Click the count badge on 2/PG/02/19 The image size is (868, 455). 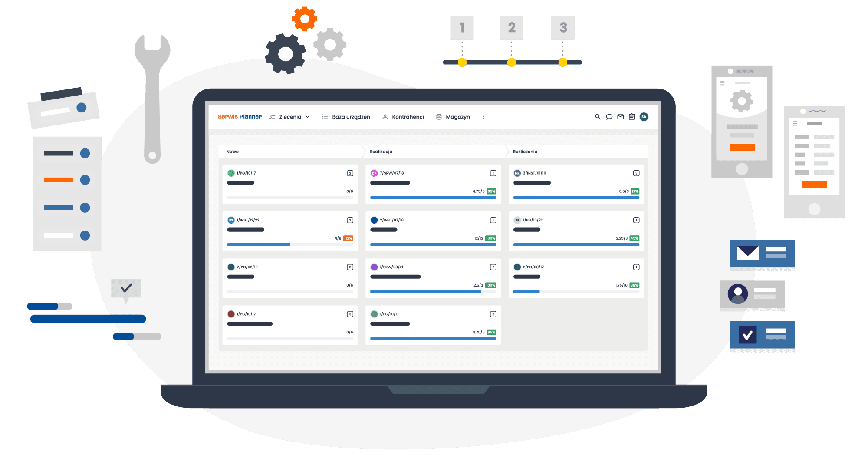[350, 267]
